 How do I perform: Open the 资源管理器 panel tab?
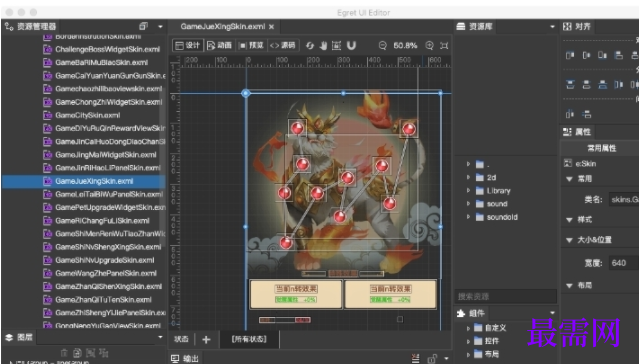pyautogui.click(x=31, y=26)
